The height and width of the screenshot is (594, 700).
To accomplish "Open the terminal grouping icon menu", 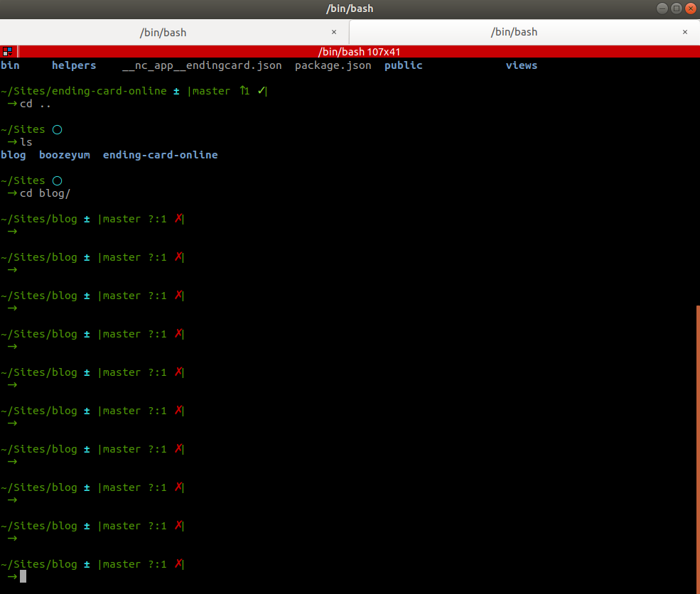I will [8, 52].
